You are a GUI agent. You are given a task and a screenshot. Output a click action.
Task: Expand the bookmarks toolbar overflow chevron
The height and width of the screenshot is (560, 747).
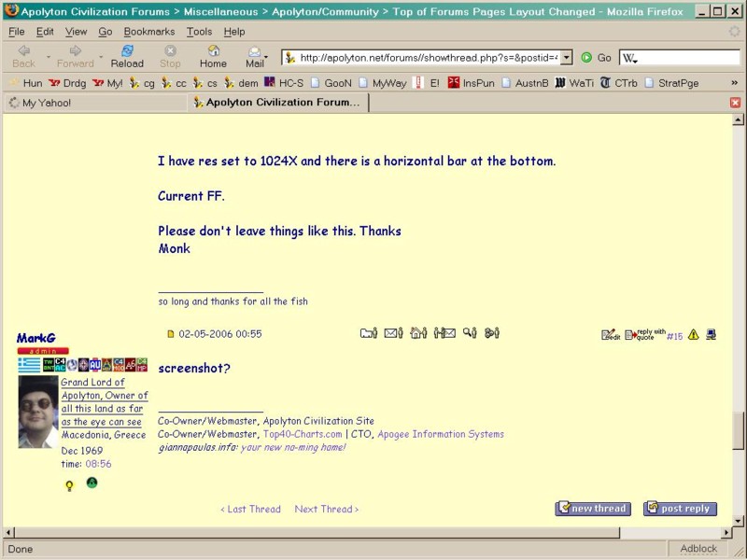pyautogui.click(x=734, y=83)
